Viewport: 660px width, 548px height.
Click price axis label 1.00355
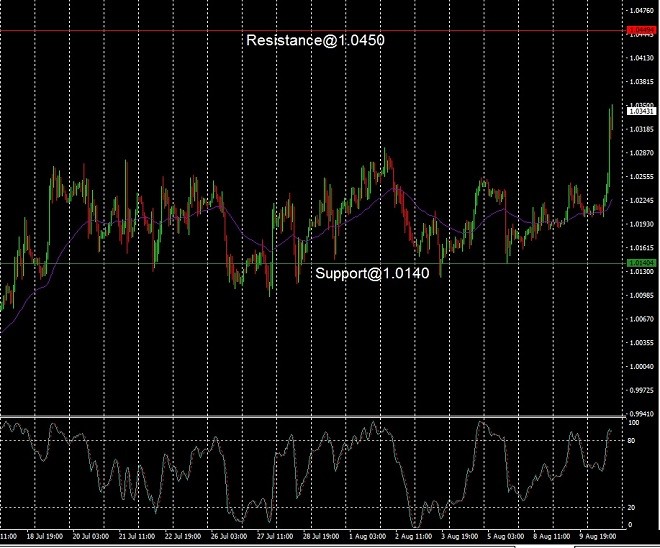coord(642,343)
